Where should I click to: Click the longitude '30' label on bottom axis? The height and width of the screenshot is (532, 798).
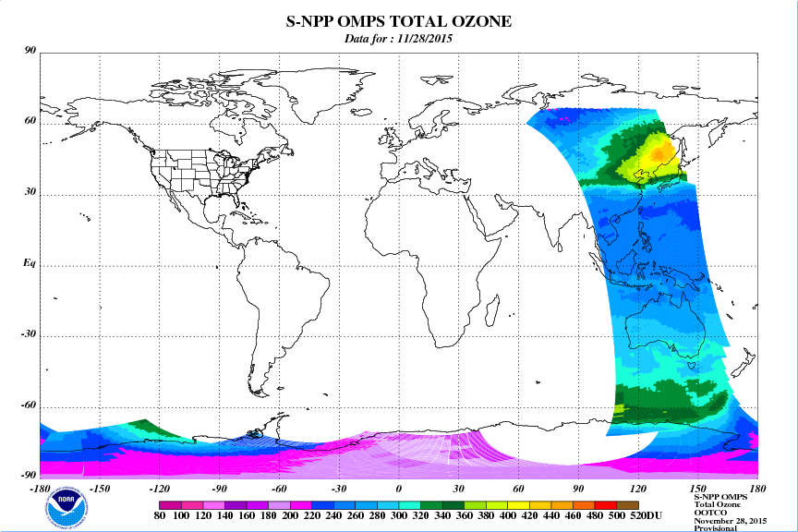pos(458,490)
